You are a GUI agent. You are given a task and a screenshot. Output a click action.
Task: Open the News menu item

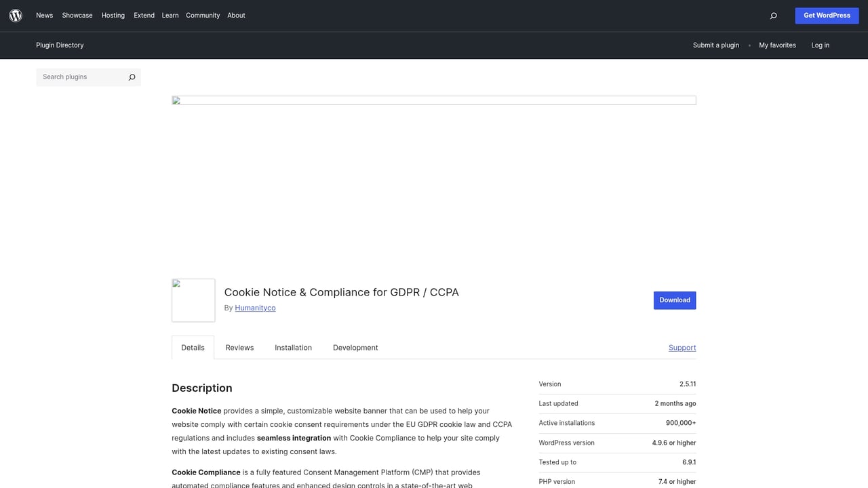tap(44, 15)
